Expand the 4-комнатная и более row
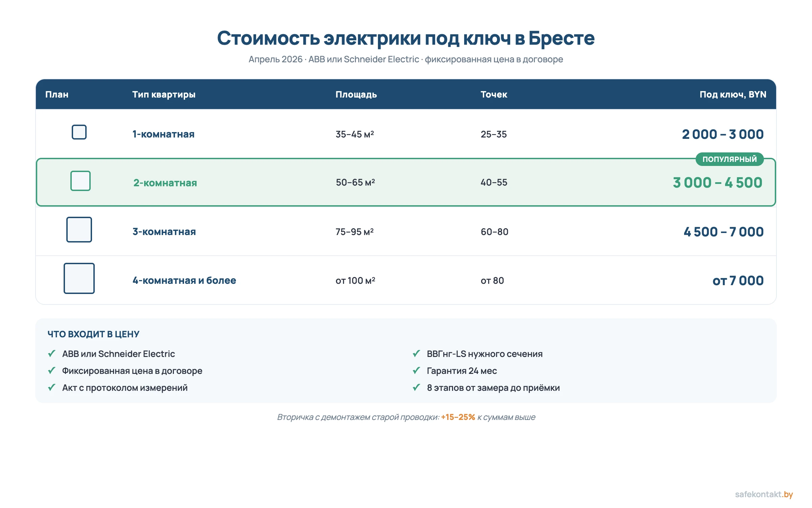Viewport: 812px width, 508px height. click(x=406, y=280)
